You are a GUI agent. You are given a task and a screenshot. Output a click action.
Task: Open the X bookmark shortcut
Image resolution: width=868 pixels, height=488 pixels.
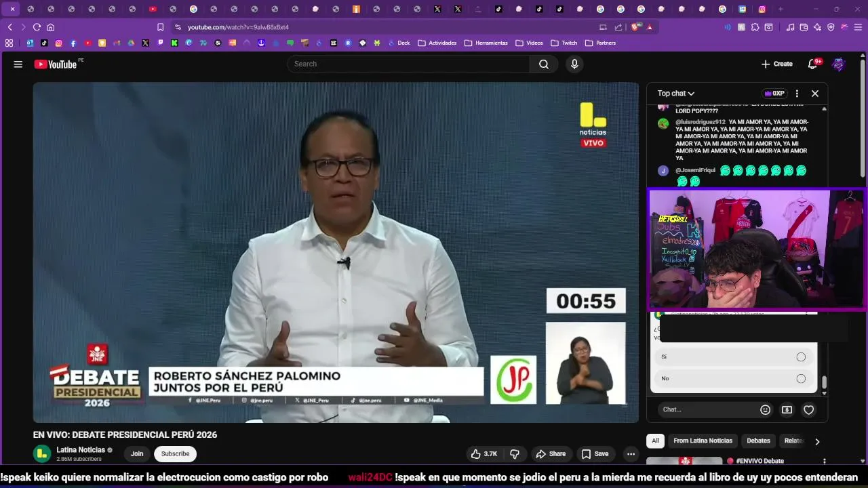[x=145, y=43]
